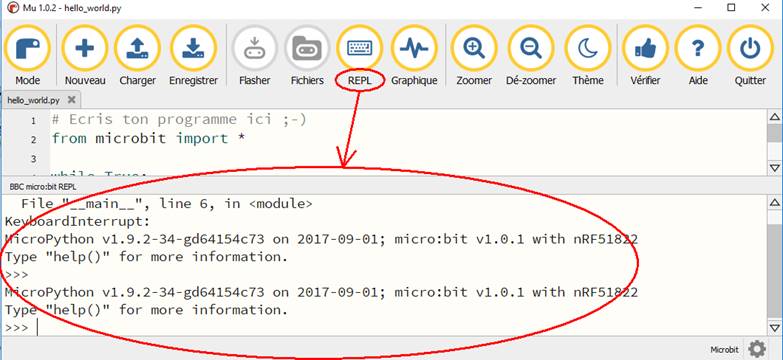Click the Microbit mode label in status bar
Image resolution: width=783 pixels, height=360 pixels.
[x=724, y=349]
